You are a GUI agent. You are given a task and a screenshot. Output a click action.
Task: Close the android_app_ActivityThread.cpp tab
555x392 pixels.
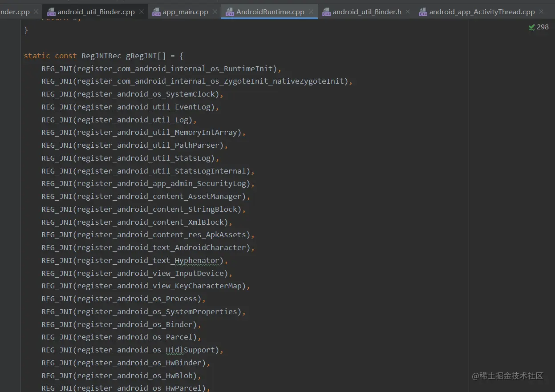542,12
